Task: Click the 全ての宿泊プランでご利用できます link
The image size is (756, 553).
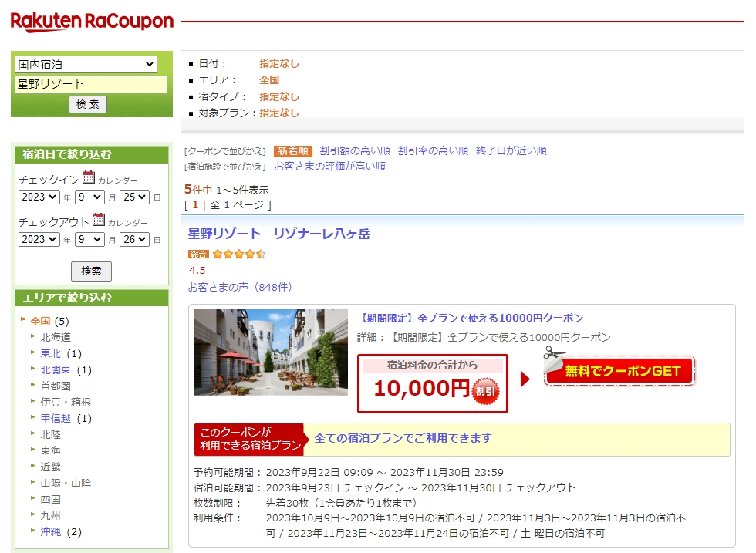Action: pyautogui.click(x=403, y=438)
